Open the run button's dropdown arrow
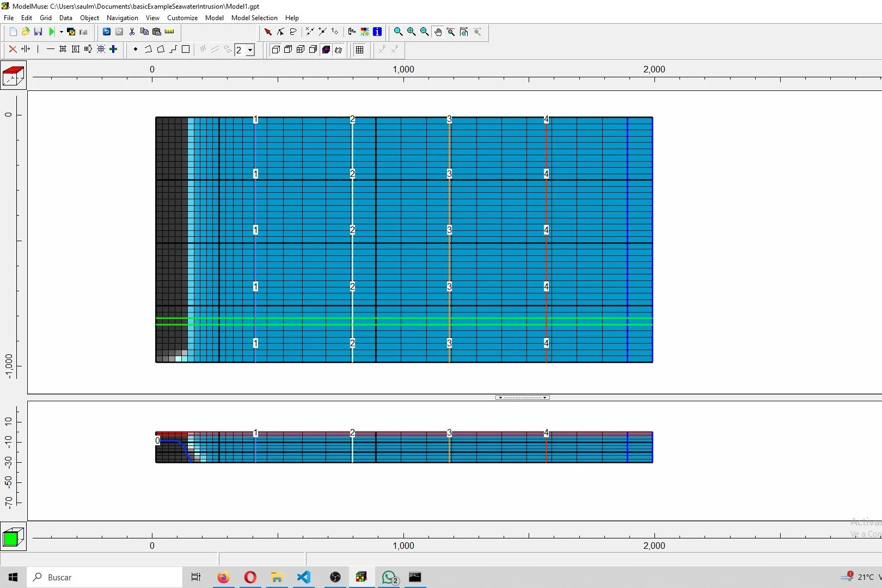The height and width of the screenshot is (588, 882). [62, 32]
